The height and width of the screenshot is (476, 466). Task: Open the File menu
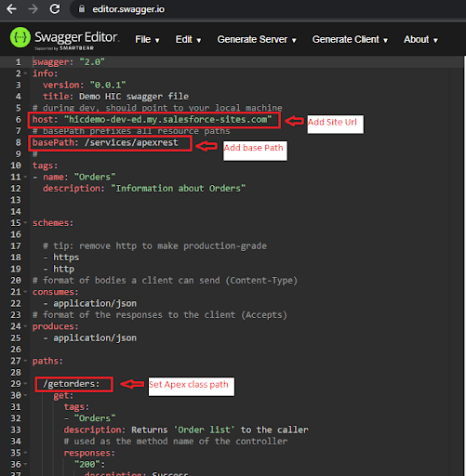click(147, 40)
